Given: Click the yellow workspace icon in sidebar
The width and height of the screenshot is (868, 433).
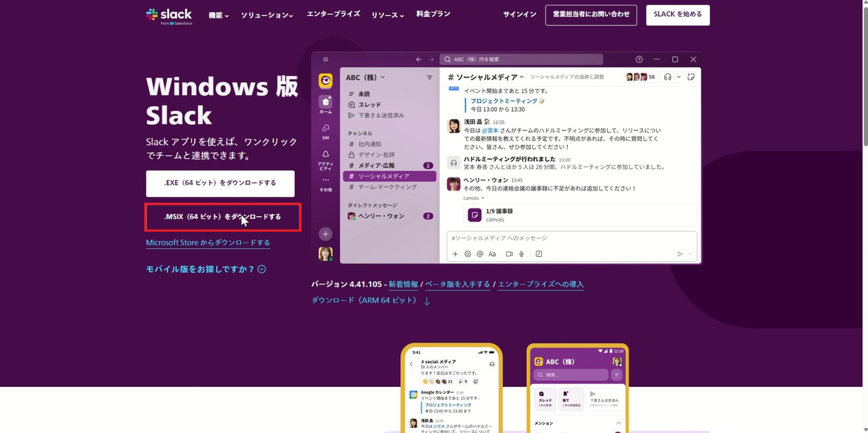Looking at the screenshot, I should pyautogui.click(x=325, y=81).
